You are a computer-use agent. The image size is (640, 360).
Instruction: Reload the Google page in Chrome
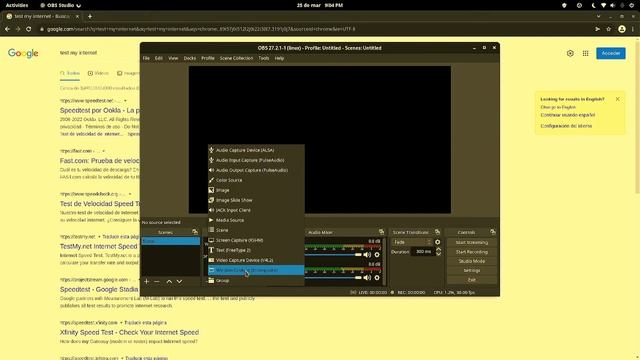pyautogui.click(x=29, y=29)
